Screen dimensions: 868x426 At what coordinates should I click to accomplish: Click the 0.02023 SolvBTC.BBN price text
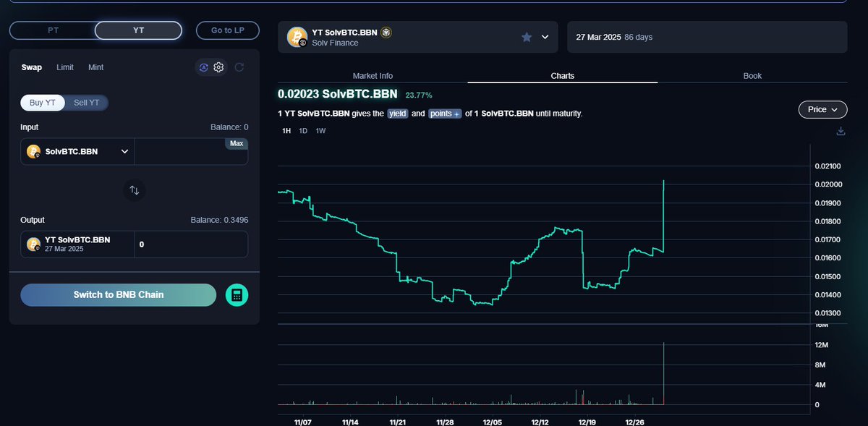338,94
